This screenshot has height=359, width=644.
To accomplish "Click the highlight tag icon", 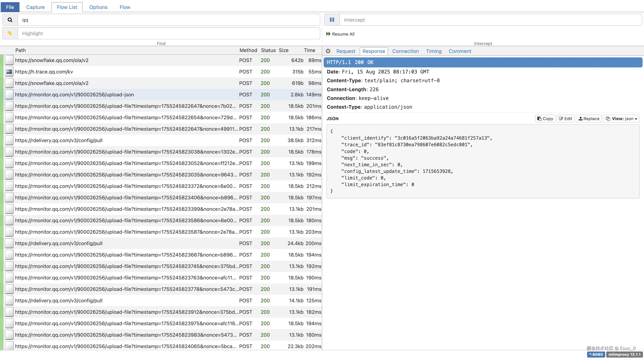I will coord(10,33).
